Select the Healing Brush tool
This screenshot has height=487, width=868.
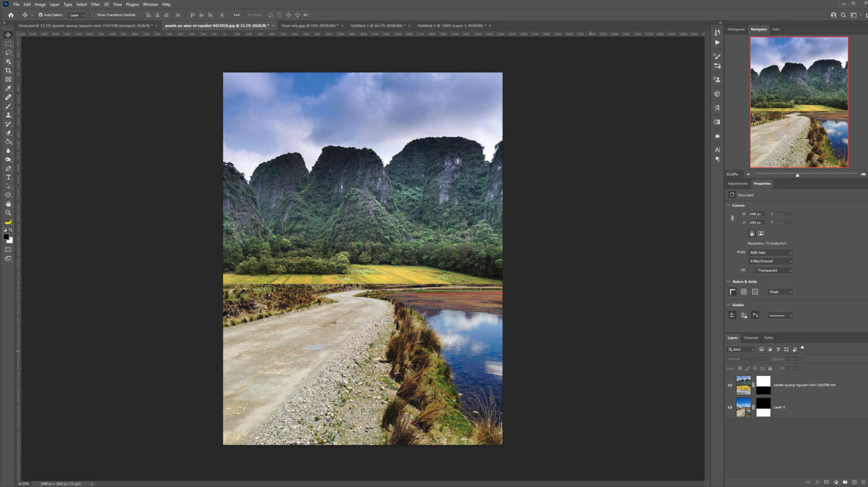click(8, 97)
